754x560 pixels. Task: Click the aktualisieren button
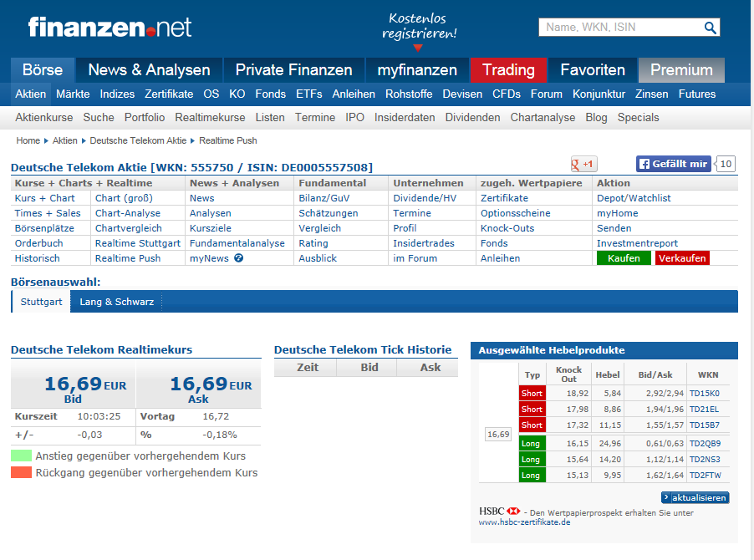[695, 497]
